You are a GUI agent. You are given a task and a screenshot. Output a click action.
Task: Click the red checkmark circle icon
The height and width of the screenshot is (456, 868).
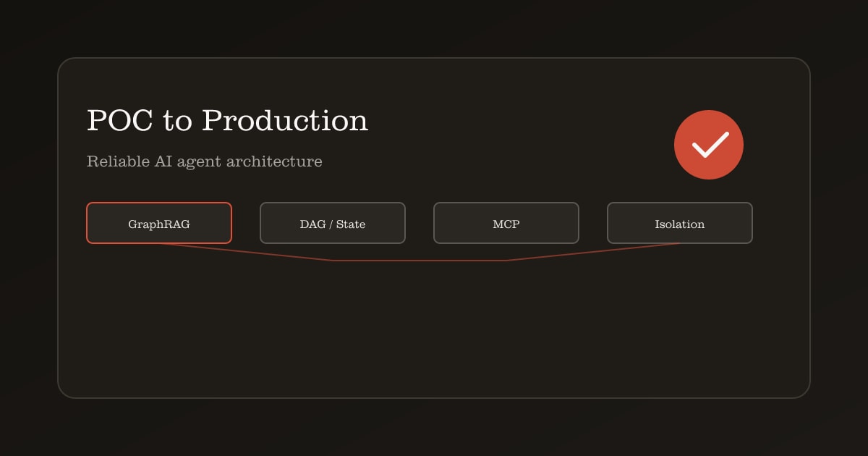click(x=709, y=145)
